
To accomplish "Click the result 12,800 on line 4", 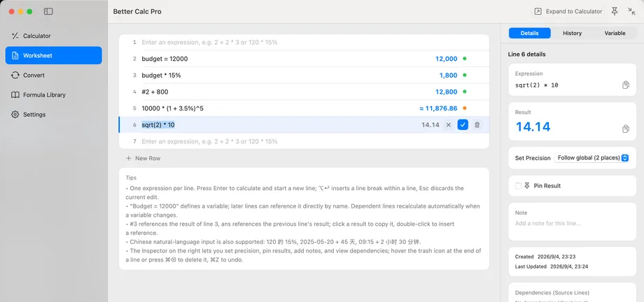I will (446, 92).
